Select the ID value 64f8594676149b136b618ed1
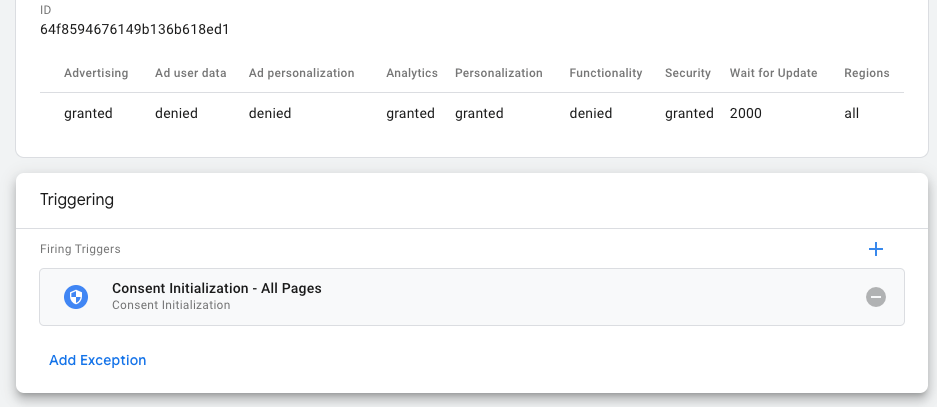The image size is (937, 407). (x=135, y=29)
